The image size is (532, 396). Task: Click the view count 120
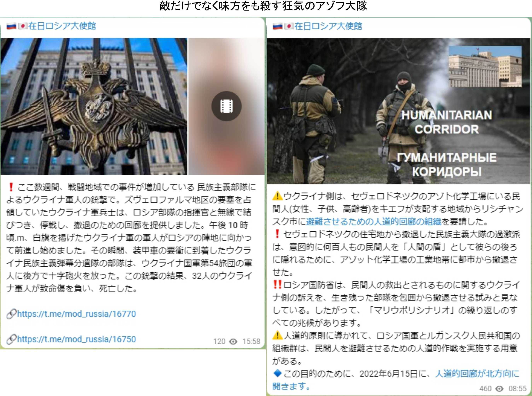pos(219,341)
